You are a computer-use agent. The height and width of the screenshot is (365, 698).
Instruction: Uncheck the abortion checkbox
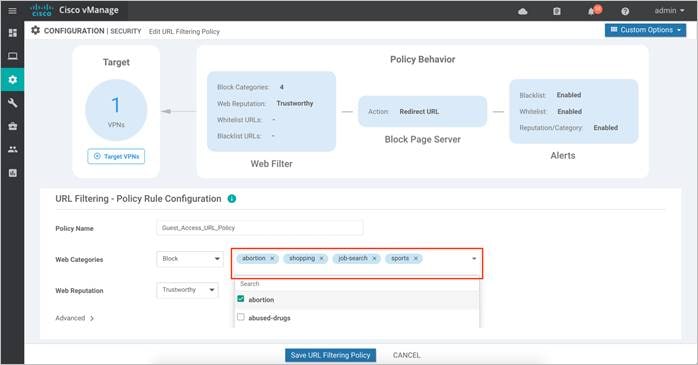click(241, 299)
